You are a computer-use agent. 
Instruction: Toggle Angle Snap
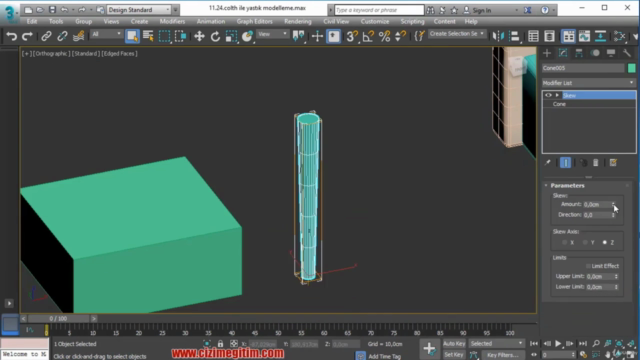coord(368,36)
